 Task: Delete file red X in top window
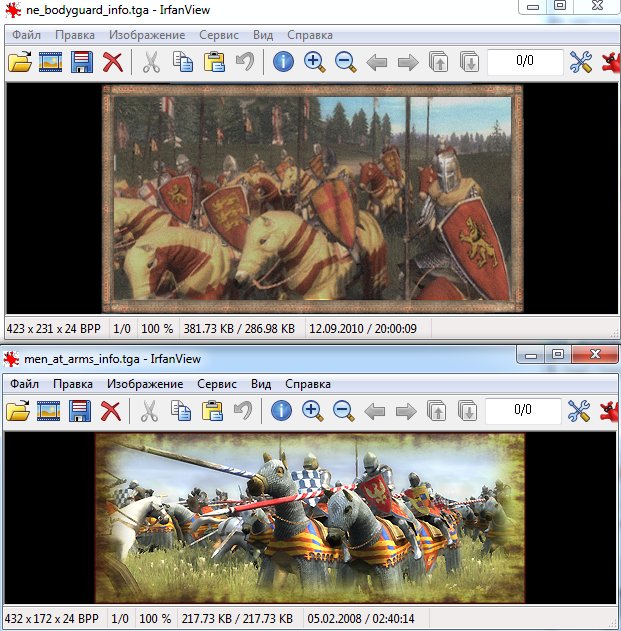[113, 62]
